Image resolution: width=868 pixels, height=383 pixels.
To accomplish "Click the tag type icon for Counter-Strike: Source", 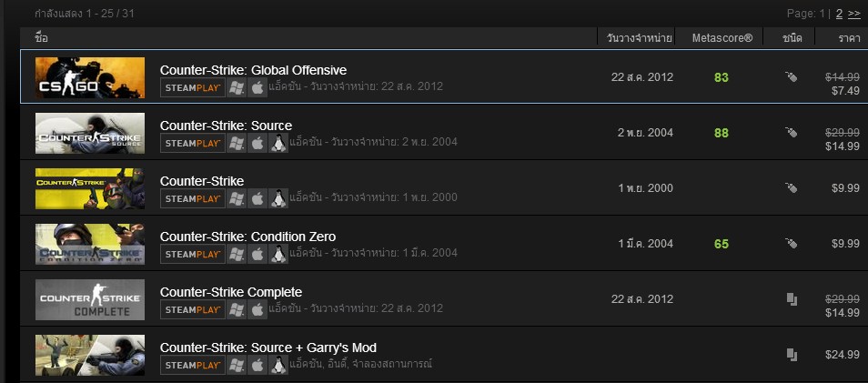I will pos(791,133).
